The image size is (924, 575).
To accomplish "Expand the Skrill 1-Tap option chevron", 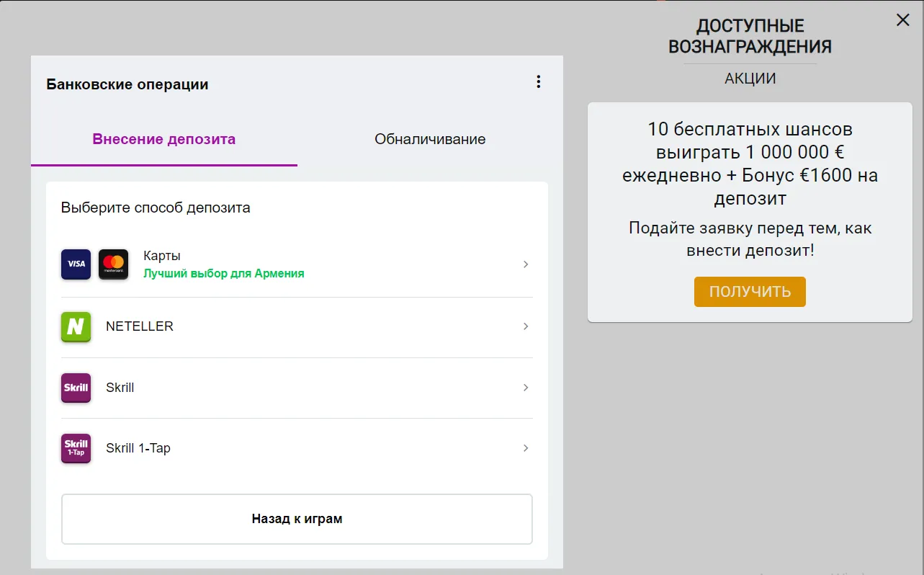I will 526,448.
